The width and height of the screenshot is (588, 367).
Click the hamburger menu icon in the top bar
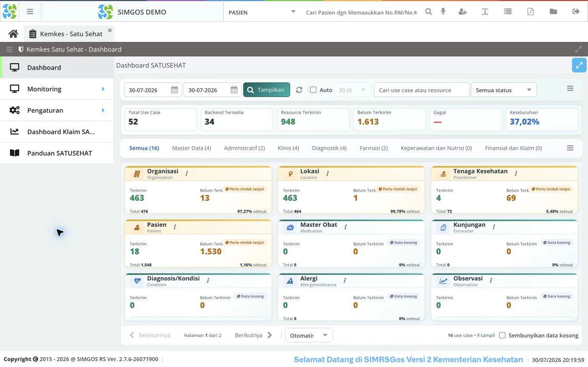pyautogui.click(x=30, y=12)
